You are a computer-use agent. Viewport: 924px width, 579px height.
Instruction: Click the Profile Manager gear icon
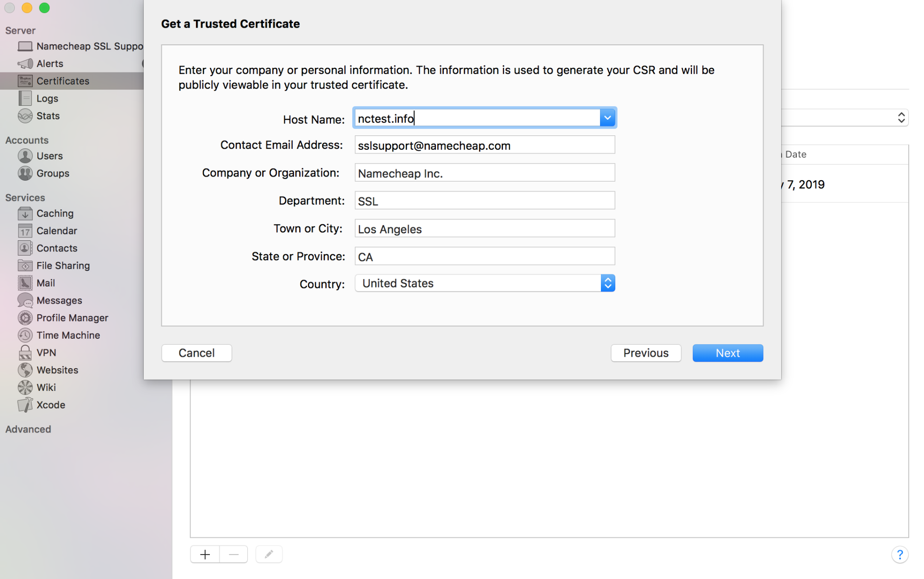tap(25, 318)
